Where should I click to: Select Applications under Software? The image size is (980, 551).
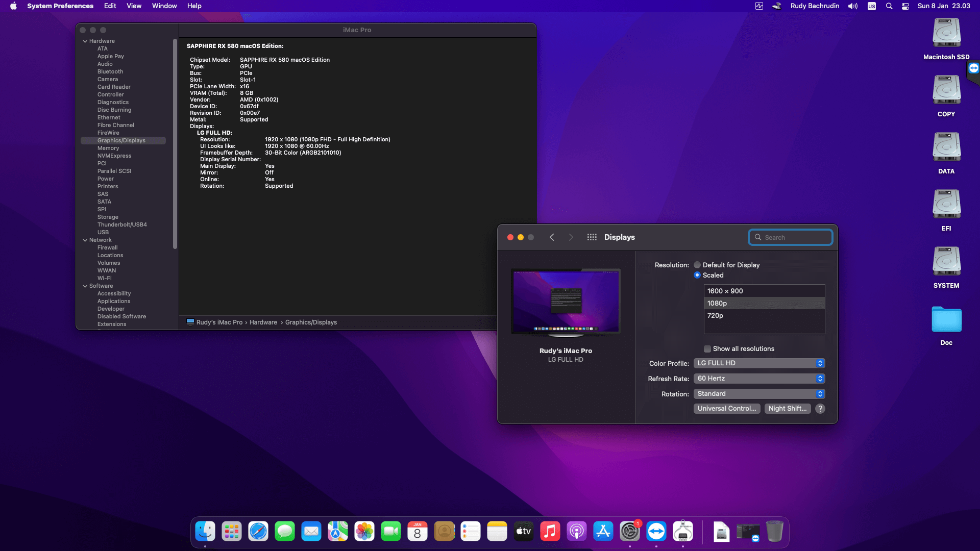pos(114,302)
